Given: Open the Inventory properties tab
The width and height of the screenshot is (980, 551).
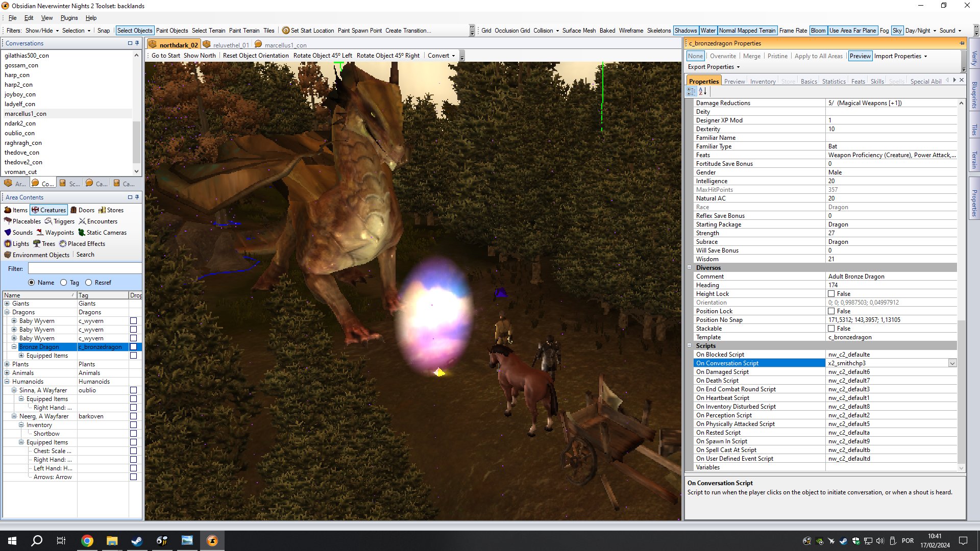Looking at the screenshot, I should coord(763,82).
